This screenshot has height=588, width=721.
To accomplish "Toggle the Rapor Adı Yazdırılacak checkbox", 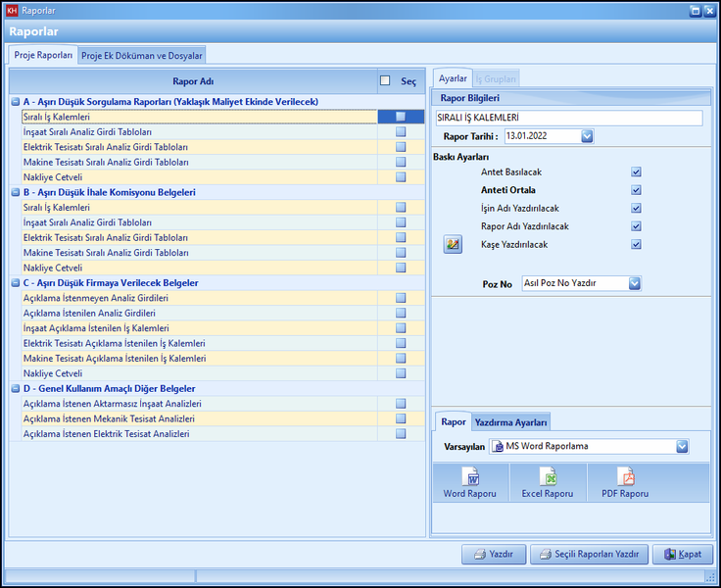I will click(636, 226).
